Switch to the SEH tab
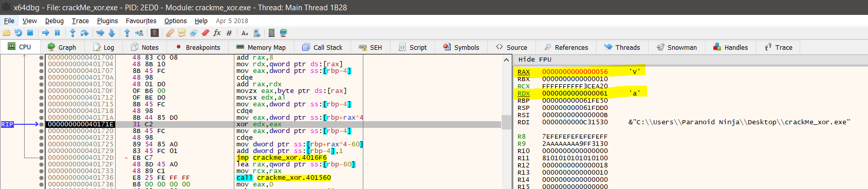 point(371,47)
